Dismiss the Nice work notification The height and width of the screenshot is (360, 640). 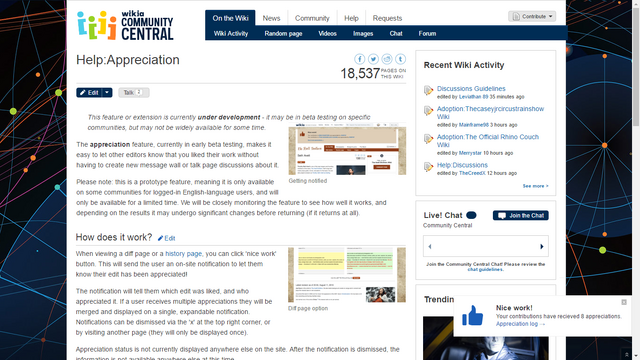click(624, 302)
